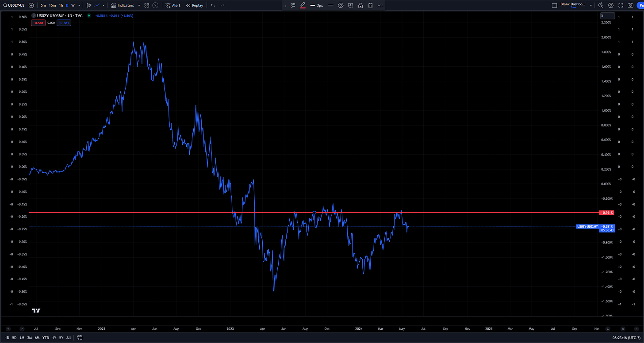
Task: Start bar Replay mode
Action: click(x=195, y=5)
